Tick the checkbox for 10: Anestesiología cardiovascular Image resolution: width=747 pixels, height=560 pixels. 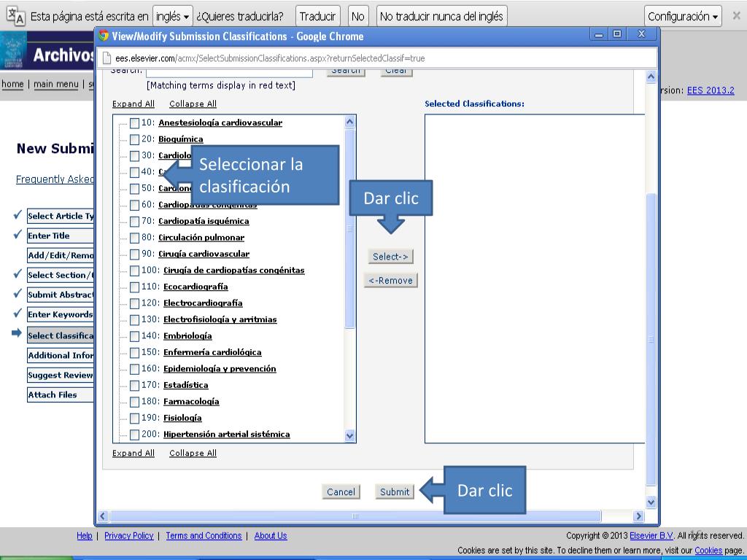tap(134, 123)
